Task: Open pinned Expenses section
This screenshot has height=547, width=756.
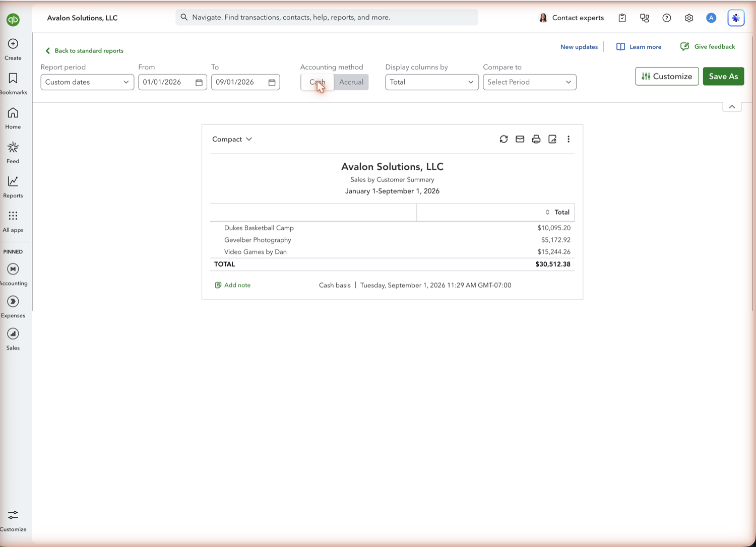Action: [x=13, y=307]
